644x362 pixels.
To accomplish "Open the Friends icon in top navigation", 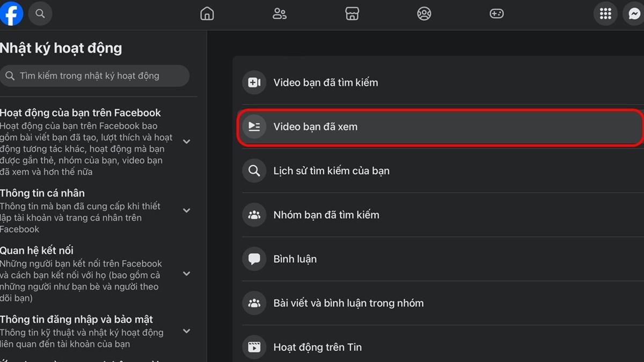I will (x=280, y=14).
